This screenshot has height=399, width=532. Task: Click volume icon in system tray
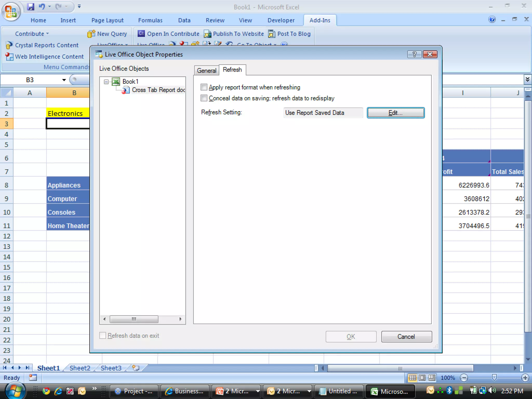pyautogui.click(x=492, y=390)
